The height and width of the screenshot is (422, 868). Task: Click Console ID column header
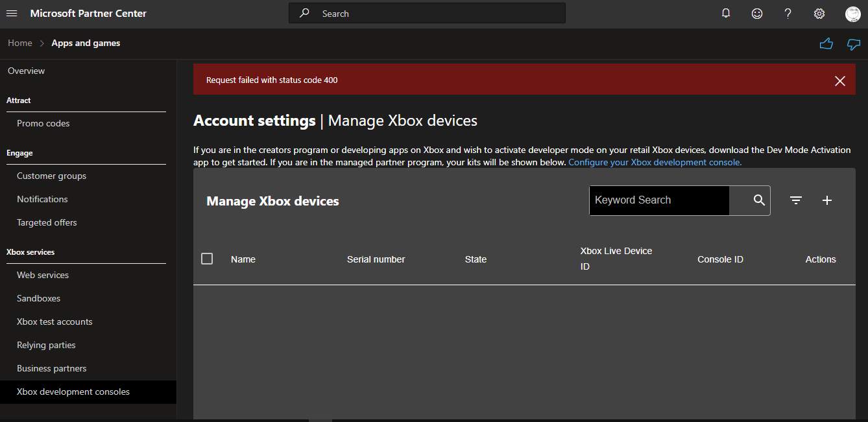pyautogui.click(x=720, y=259)
